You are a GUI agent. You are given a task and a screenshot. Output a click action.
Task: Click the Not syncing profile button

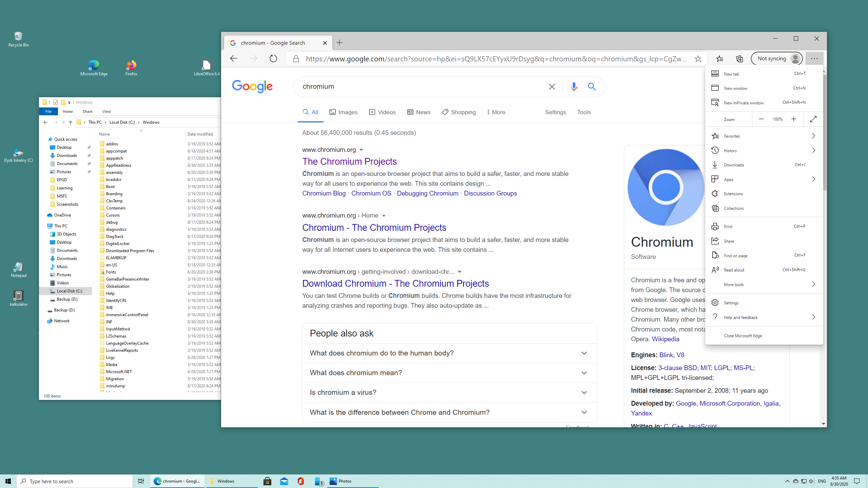(x=776, y=59)
